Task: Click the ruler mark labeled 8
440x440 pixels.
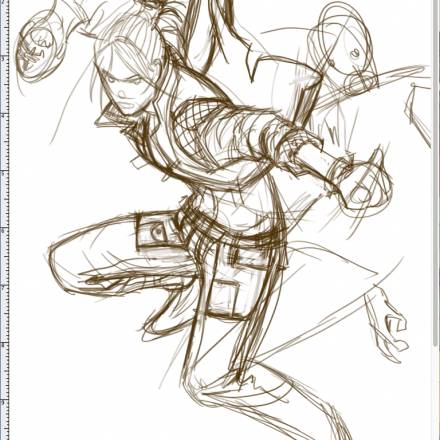Action: [x=3, y=344]
